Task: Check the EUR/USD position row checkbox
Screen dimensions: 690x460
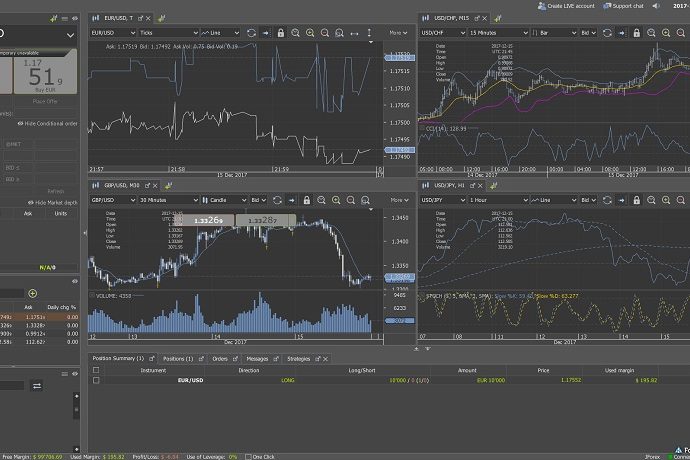Action: point(96,380)
